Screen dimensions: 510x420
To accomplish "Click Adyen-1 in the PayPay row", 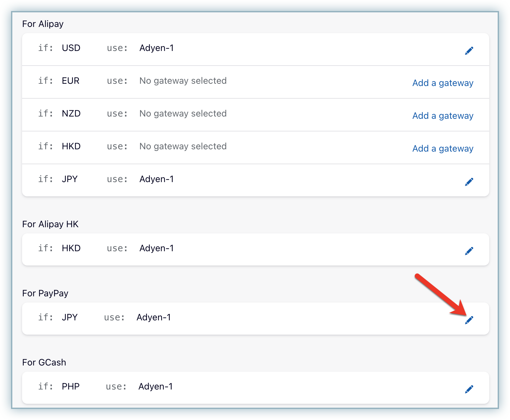I will pos(154,317).
